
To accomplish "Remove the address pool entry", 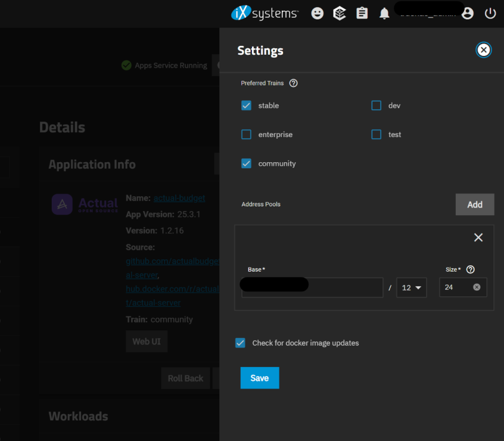I will 478,238.
